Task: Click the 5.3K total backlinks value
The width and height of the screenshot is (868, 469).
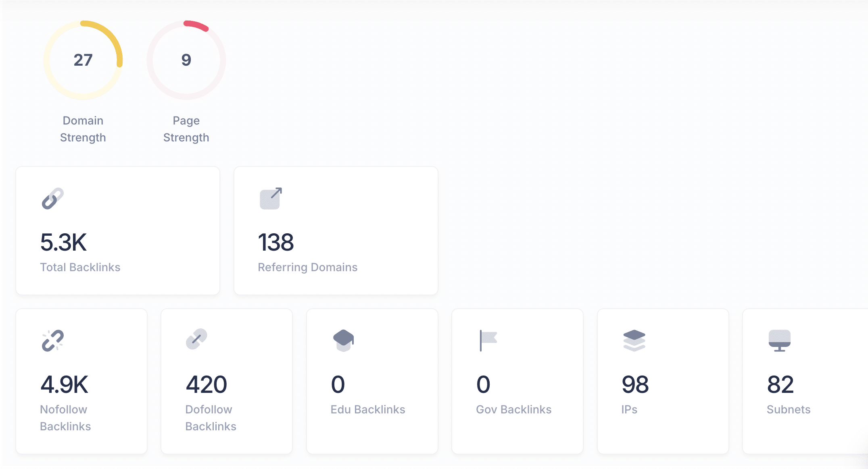Action: click(x=64, y=243)
